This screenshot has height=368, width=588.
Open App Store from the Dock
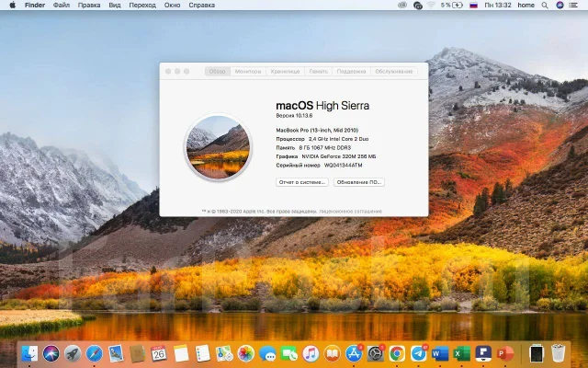(x=354, y=353)
